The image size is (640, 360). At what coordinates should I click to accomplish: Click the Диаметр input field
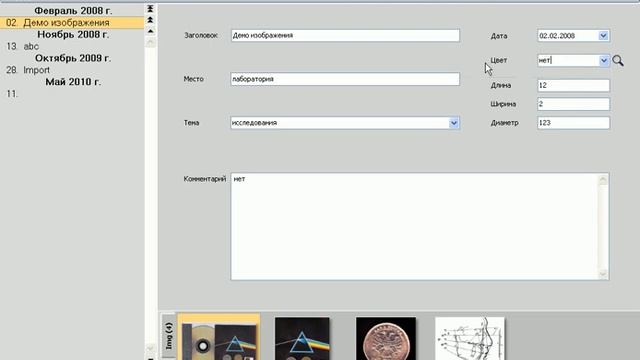click(x=573, y=123)
